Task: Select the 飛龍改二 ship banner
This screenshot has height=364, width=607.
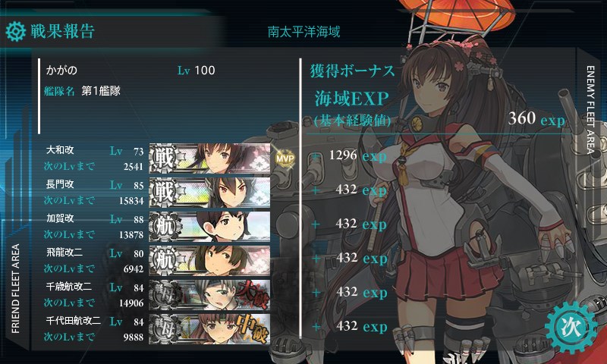Action: click(x=210, y=260)
